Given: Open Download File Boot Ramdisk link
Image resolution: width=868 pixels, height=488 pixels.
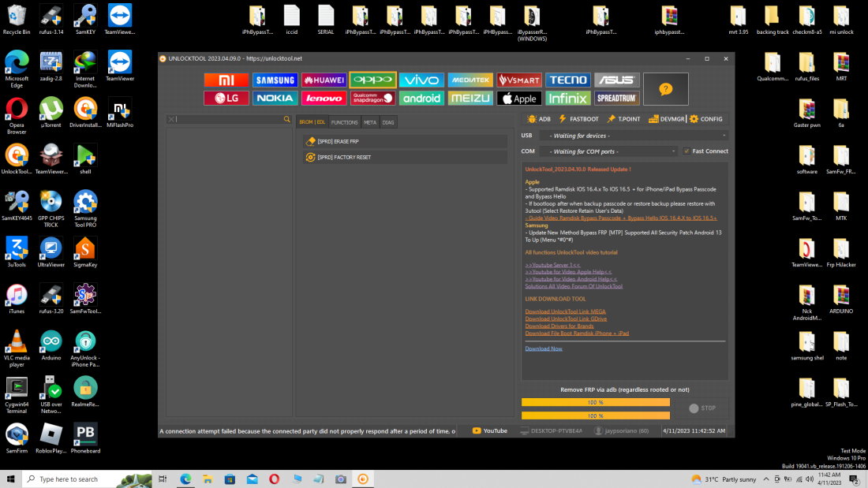Looking at the screenshot, I should click(x=577, y=333).
